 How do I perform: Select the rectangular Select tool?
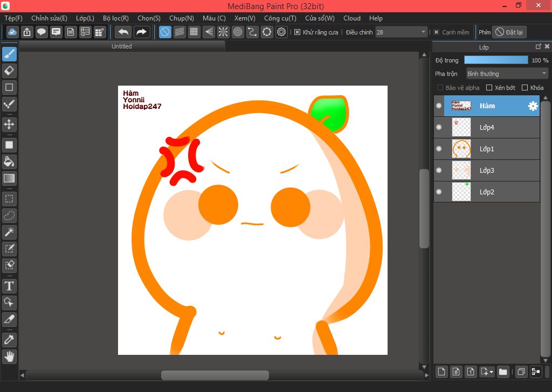(x=9, y=199)
